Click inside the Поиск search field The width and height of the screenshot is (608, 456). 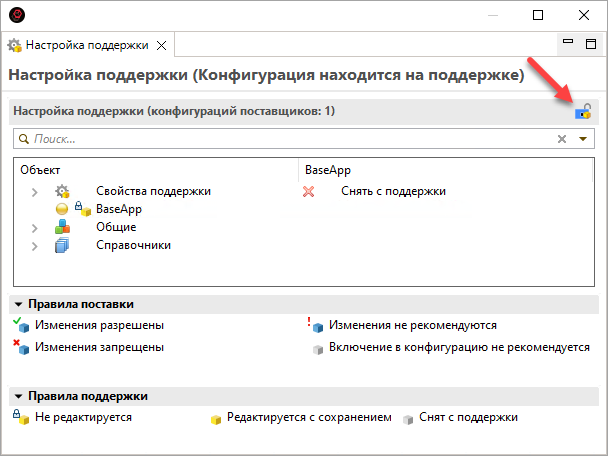(290, 139)
